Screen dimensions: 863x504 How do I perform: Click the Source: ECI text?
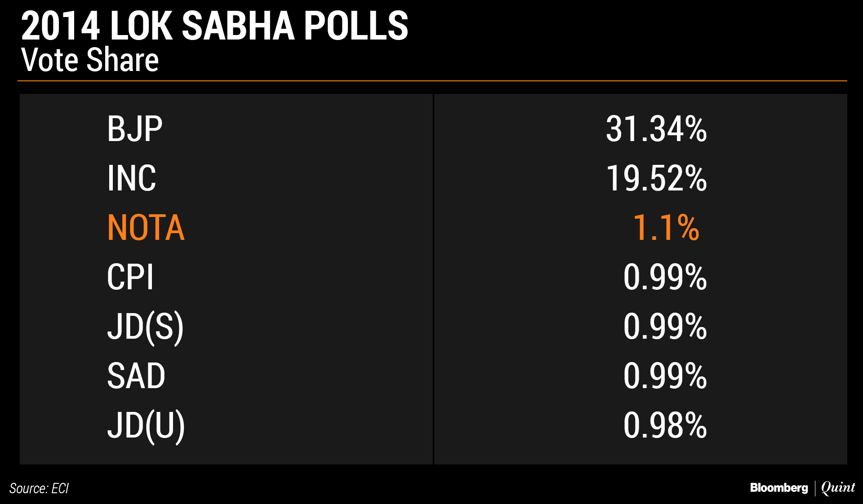click(39, 488)
